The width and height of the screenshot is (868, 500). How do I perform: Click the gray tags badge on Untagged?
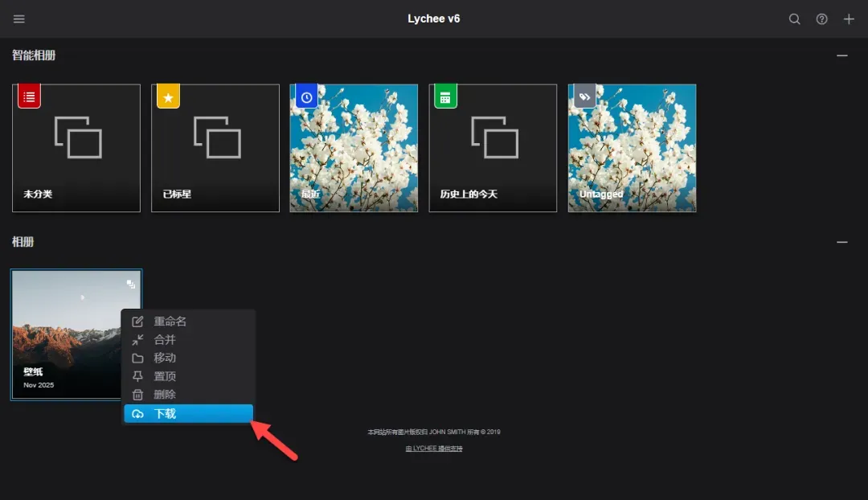pos(584,97)
